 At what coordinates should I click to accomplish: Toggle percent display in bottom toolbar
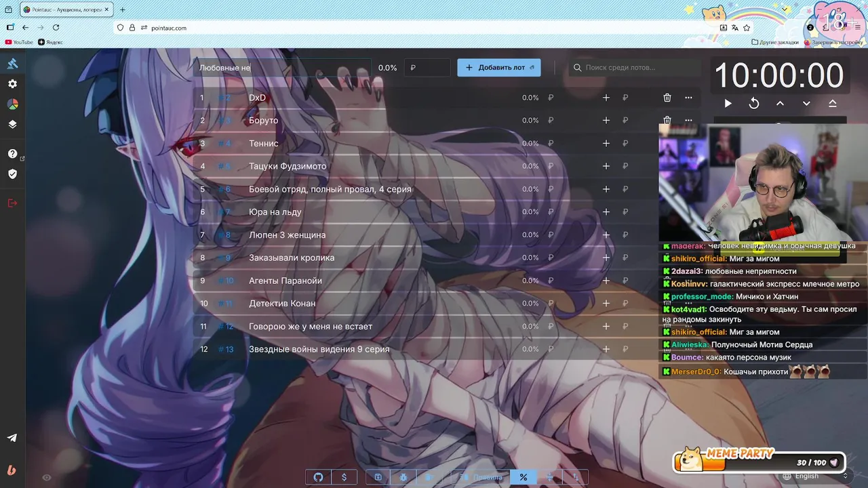(523, 477)
